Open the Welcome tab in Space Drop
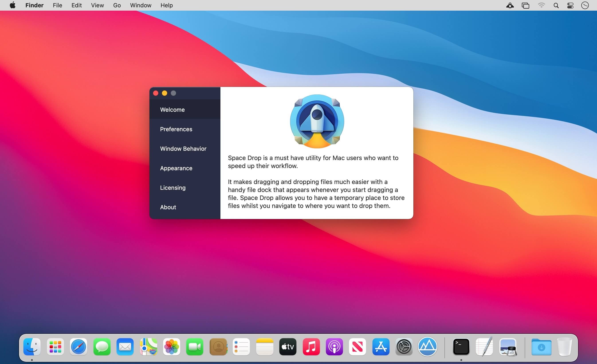The height and width of the screenshot is (364, 597). tap(185, 110)
